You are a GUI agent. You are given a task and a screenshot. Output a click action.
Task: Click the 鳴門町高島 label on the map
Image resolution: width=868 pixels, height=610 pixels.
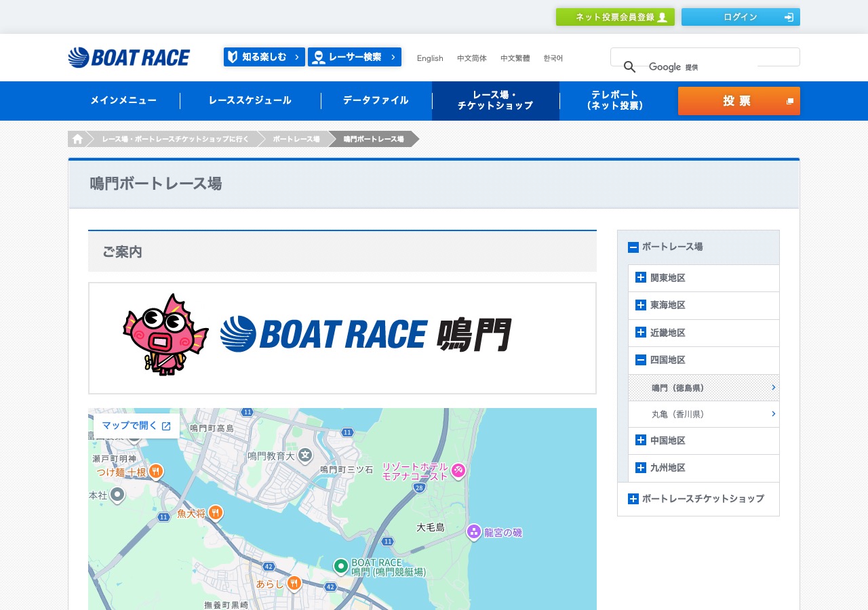coord(212,428)
